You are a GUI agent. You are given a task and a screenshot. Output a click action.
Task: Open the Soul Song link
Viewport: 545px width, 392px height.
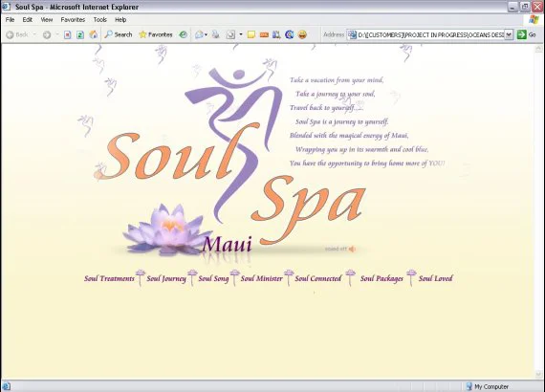213,278
